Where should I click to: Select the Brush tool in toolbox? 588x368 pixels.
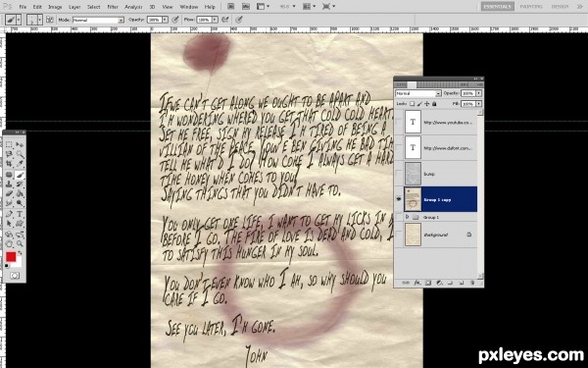20,175
